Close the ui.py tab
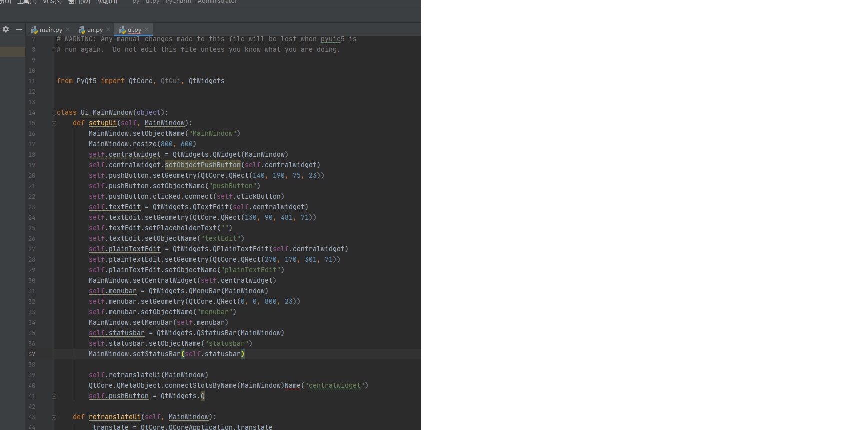Image resolution: width=868 pixels, height=430 pixels. coord(147,29)
